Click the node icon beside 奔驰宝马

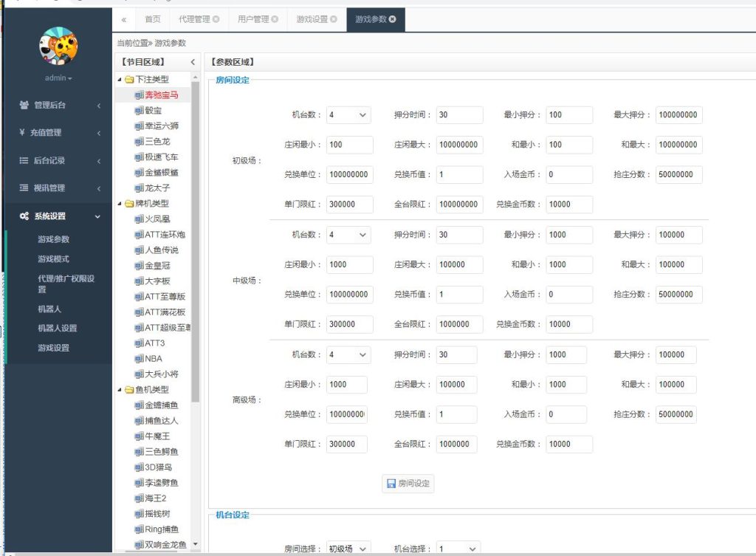(139, 95)
